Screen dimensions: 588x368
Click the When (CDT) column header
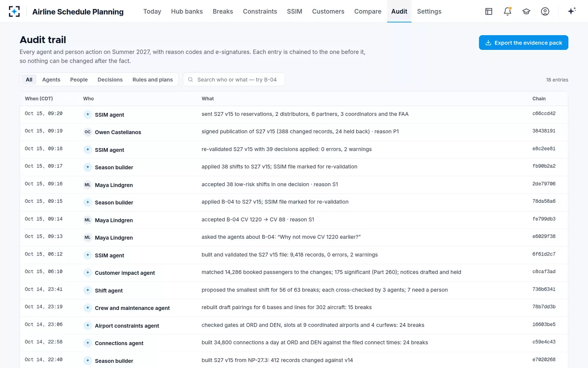tap(39, 99)
